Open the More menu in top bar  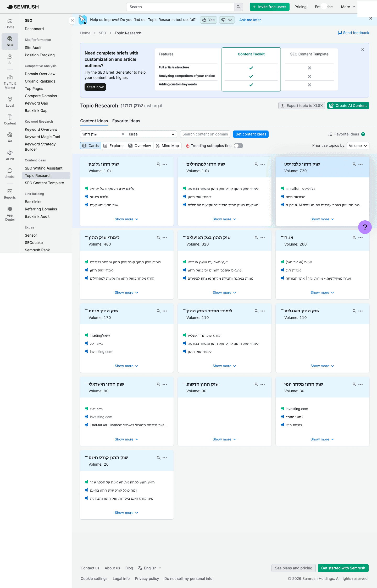348,7
